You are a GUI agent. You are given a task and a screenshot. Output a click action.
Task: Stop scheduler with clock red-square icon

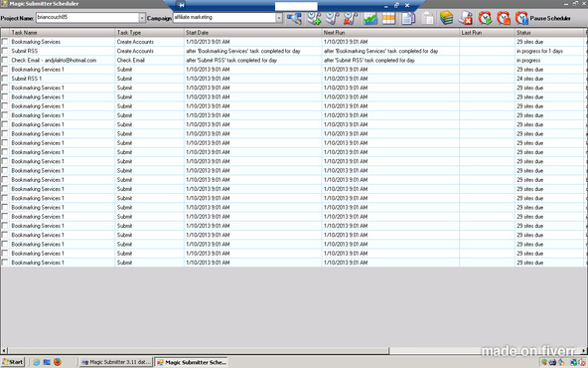[504, 18]
